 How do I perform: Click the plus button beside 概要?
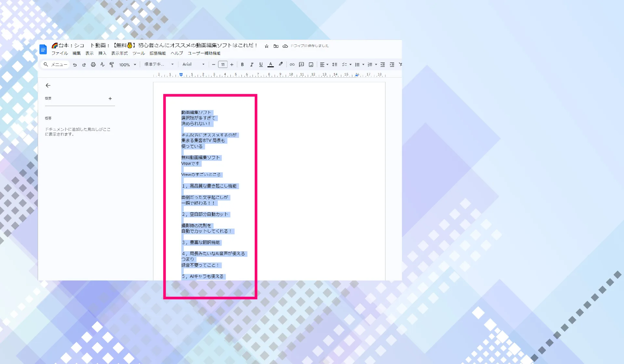(110, 98)
